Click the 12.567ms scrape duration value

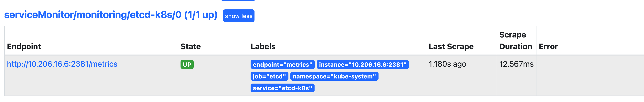tap(516, 64)
